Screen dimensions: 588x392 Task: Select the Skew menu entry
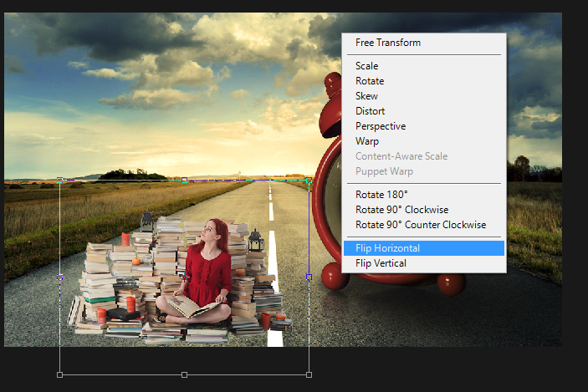coord(366,96)
